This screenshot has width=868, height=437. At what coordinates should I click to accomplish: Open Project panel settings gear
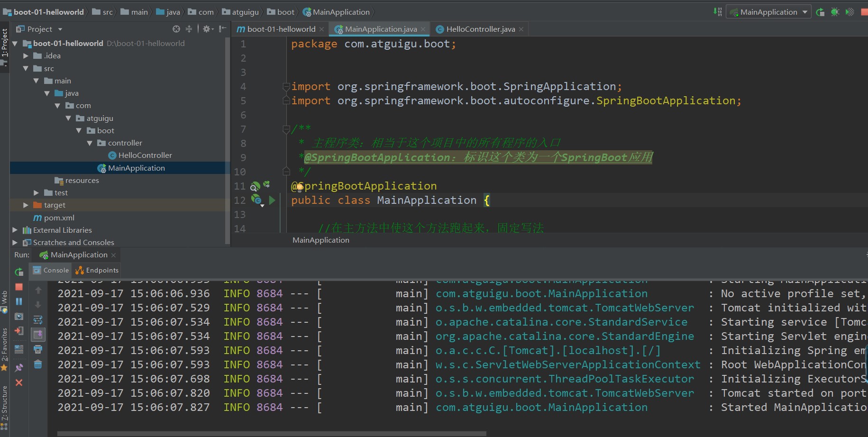pos(208,29)
